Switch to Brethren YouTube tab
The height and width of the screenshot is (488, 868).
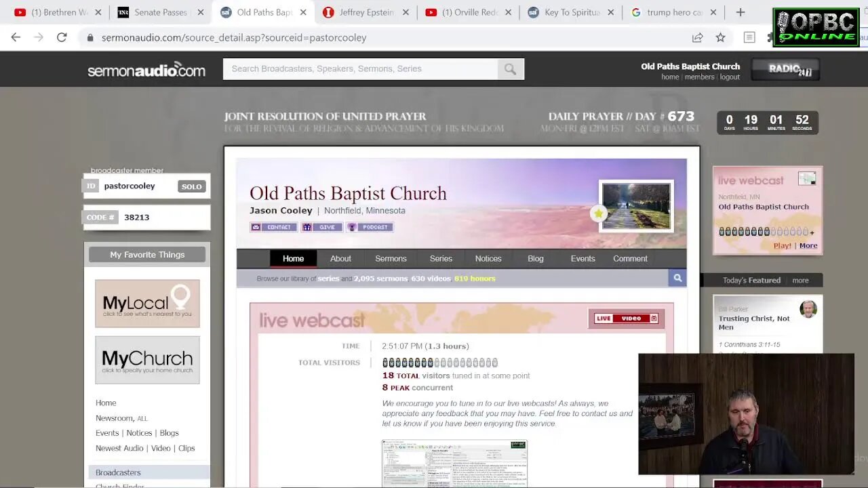[58, 12]
